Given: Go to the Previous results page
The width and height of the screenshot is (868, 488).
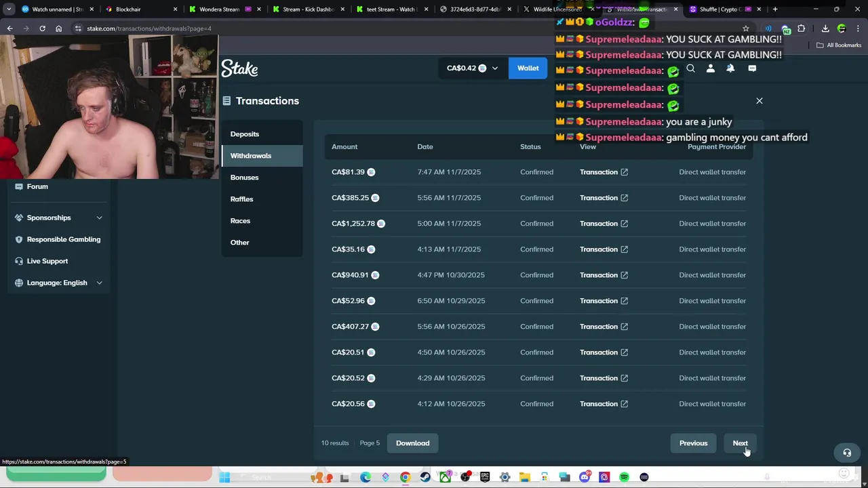Looking at the screenshot, I should tap(693, 443).
